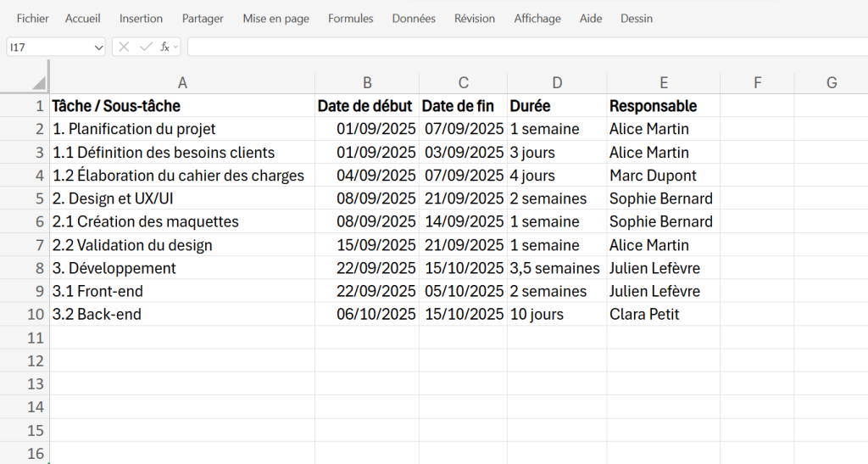The width and height of the screenshot is (868, 464).
Task: Switch to Mise en page tab
Action: [x=275, y=19]
